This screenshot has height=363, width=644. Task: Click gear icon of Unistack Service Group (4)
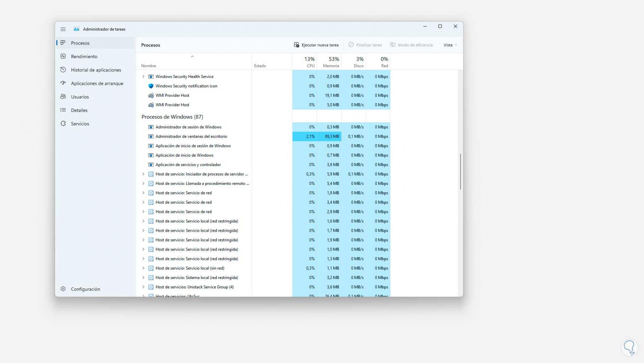151,287
